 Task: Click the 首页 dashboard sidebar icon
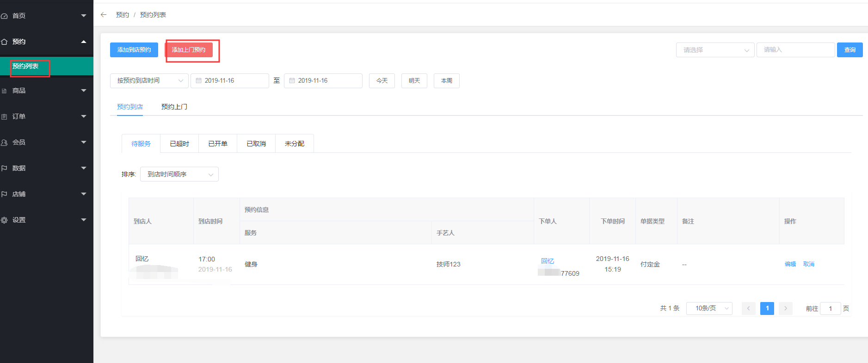[4, 16]
